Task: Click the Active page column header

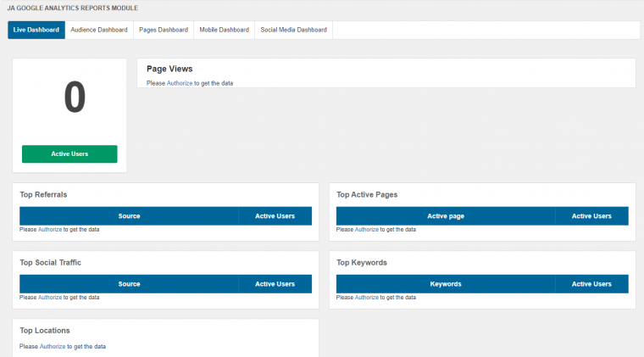Action: (446, 216)
